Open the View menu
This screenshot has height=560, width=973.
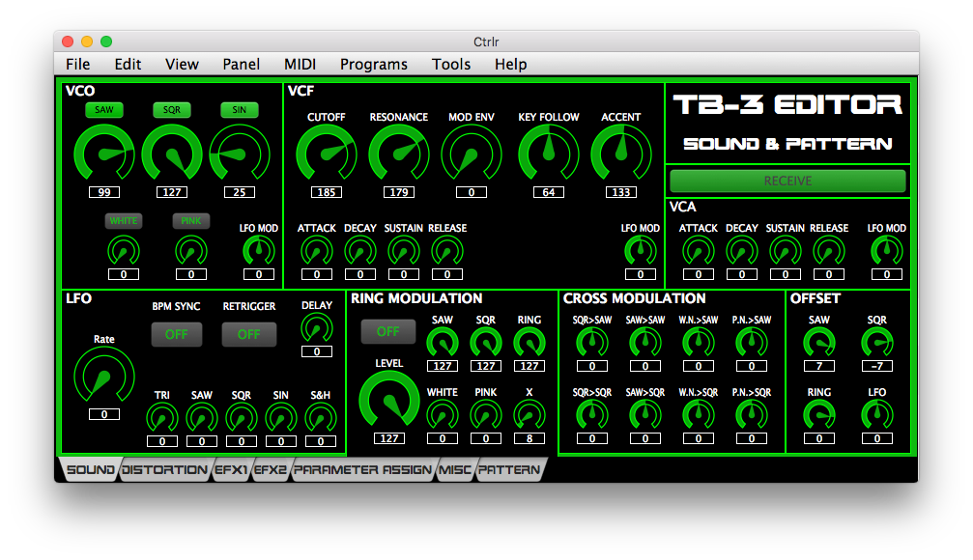pos(182,64)
